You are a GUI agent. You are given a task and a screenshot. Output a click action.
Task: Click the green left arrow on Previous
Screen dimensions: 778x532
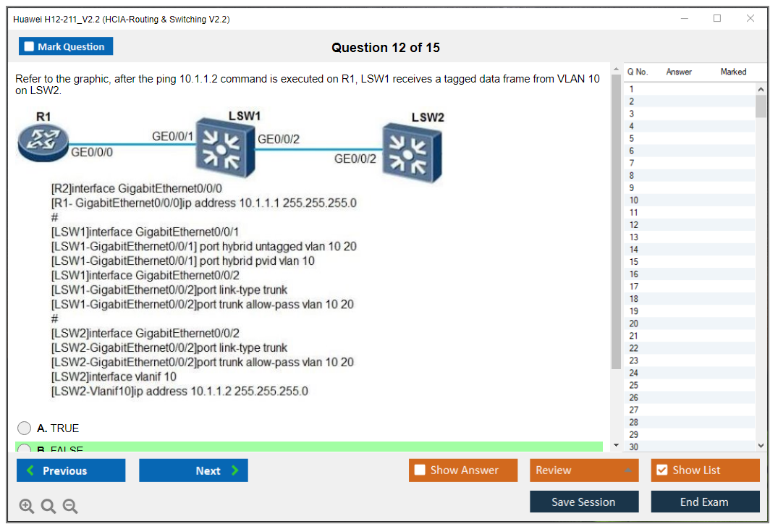[x=30, y=470]
